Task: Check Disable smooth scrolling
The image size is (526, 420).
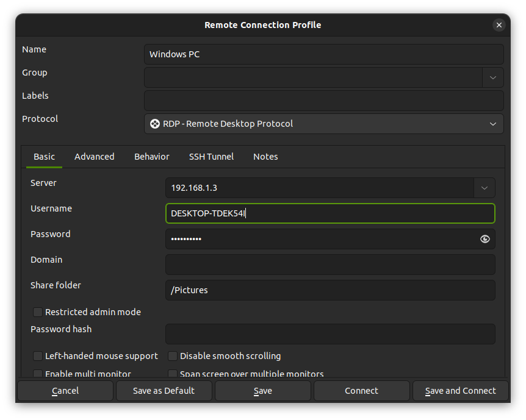Action: 173,356
